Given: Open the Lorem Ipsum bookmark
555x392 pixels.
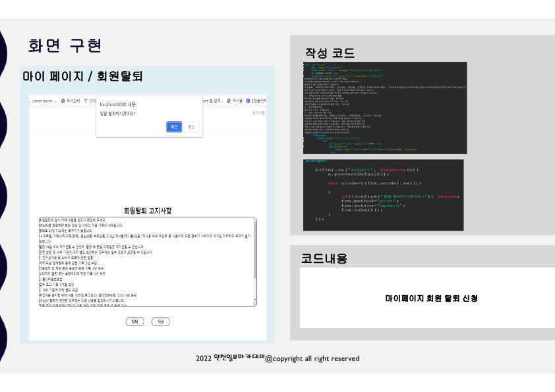Looking at the screenshot, I should [x=44, y=101].
